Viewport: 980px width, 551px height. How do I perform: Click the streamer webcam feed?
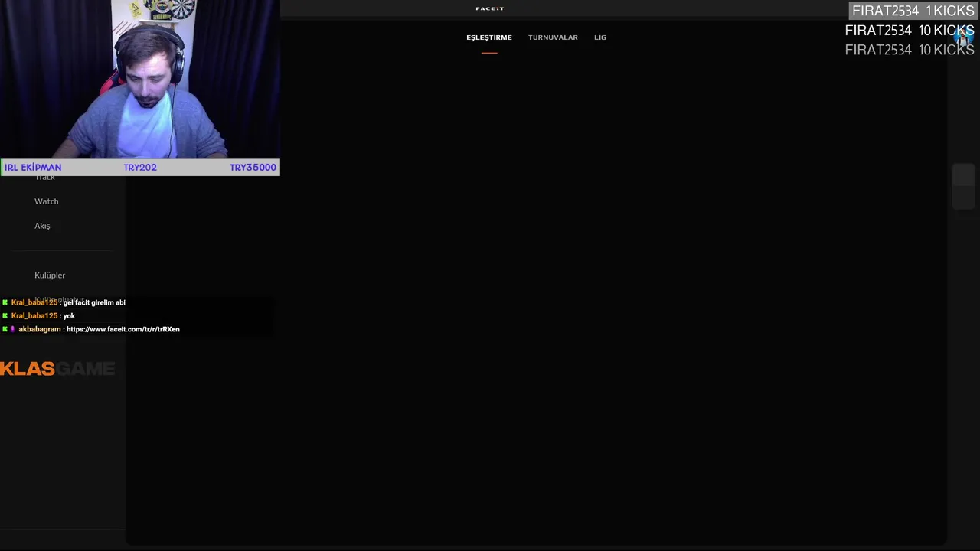point(140,80)
